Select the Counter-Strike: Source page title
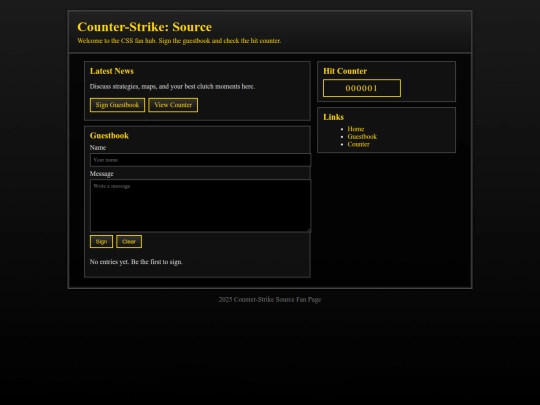The image size is (540, 405). click(x=145, y=27)
